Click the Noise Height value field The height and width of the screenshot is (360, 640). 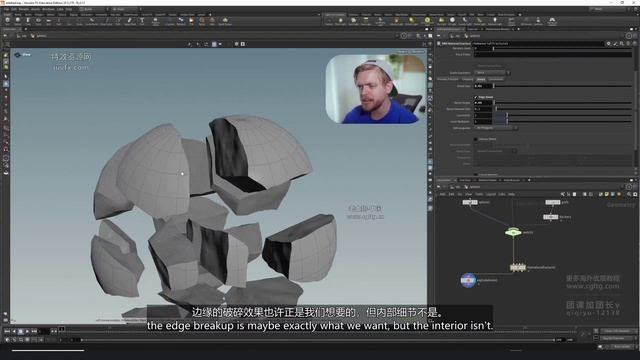tap(483, 103)
